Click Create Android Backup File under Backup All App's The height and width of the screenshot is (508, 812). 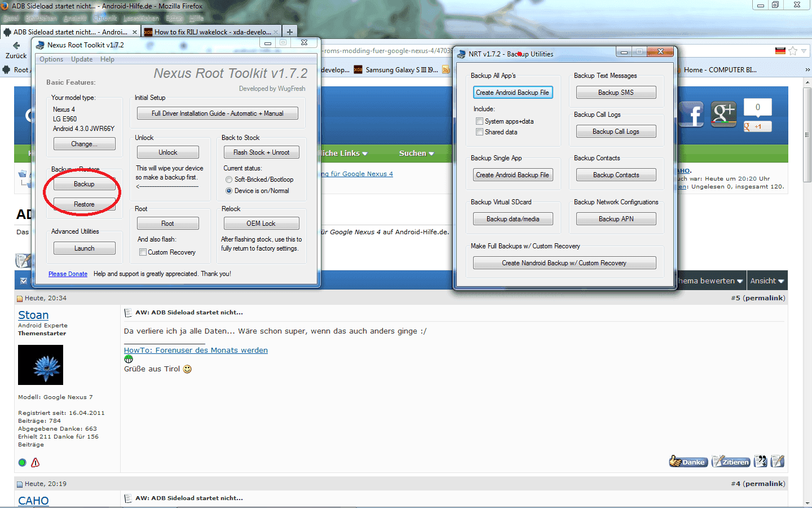click(513, 93)
